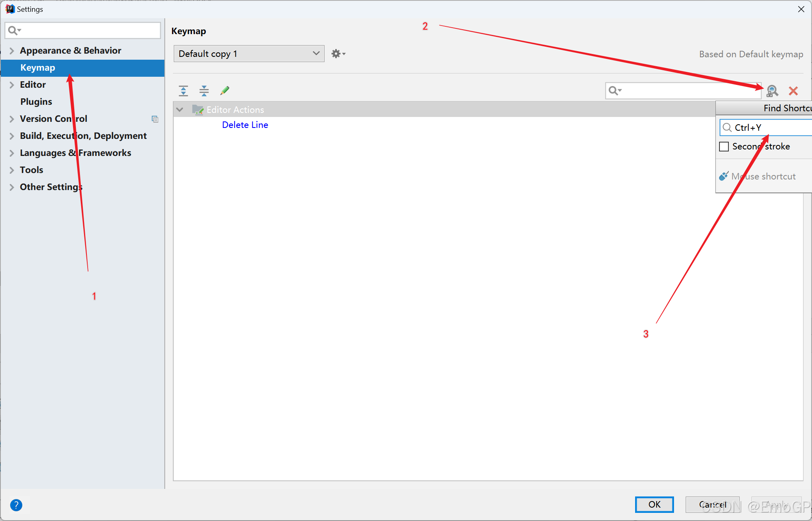Image resolution: width=812 pixels, height=521 pixels.
Task: Select the Delete Line action
Action: pos(245,125)
